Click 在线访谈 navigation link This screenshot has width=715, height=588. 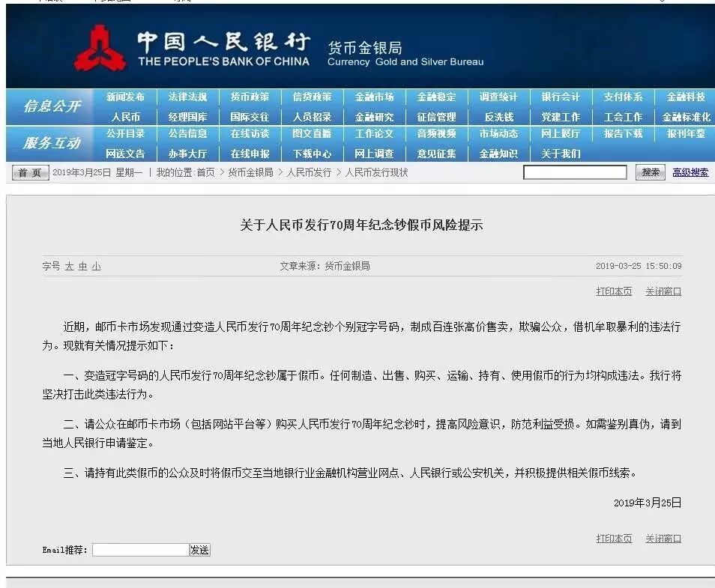pos(250,133)
